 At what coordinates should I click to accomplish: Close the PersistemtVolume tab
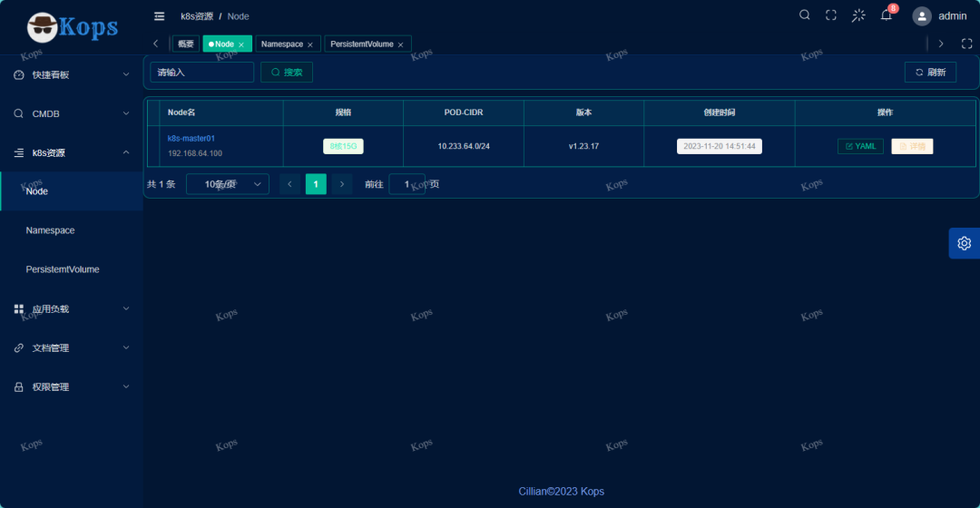coord(401,45)
